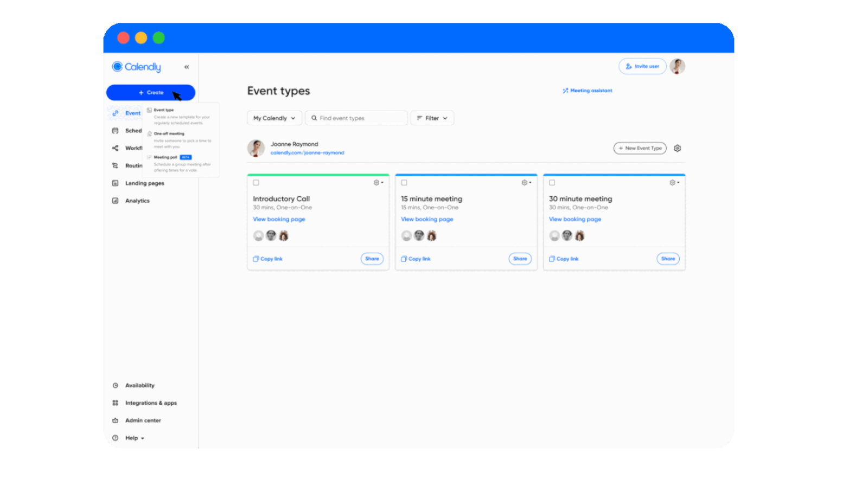Open the My Calendly dropdown
This screenshot has width=868, height=499.
pyautogui.click(x=275, y=118)
